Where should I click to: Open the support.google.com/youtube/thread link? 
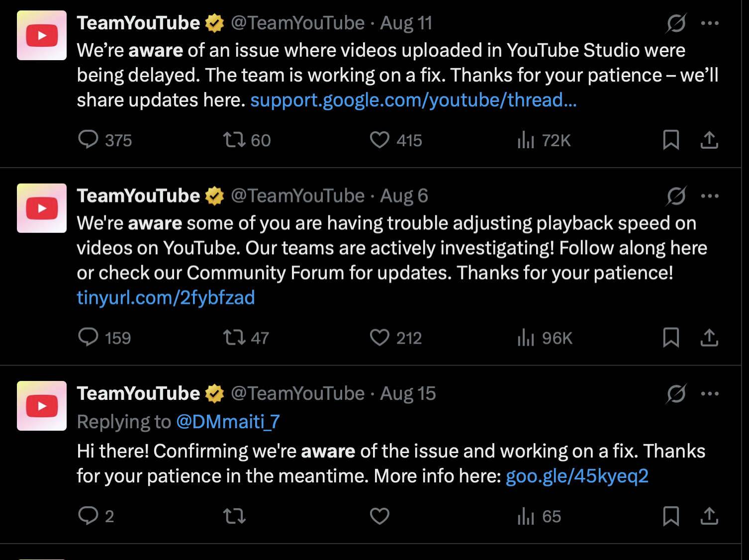(413, 100)
